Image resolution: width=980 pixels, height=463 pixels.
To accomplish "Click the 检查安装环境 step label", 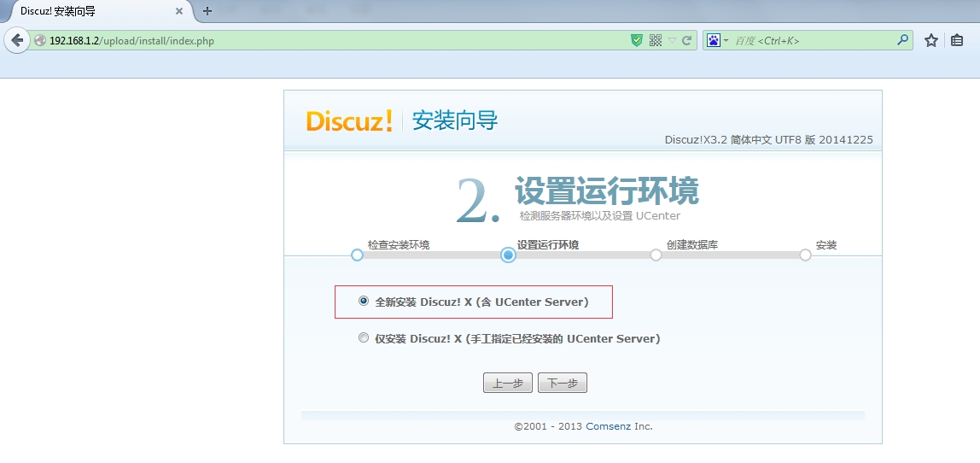I will (399, 244).
